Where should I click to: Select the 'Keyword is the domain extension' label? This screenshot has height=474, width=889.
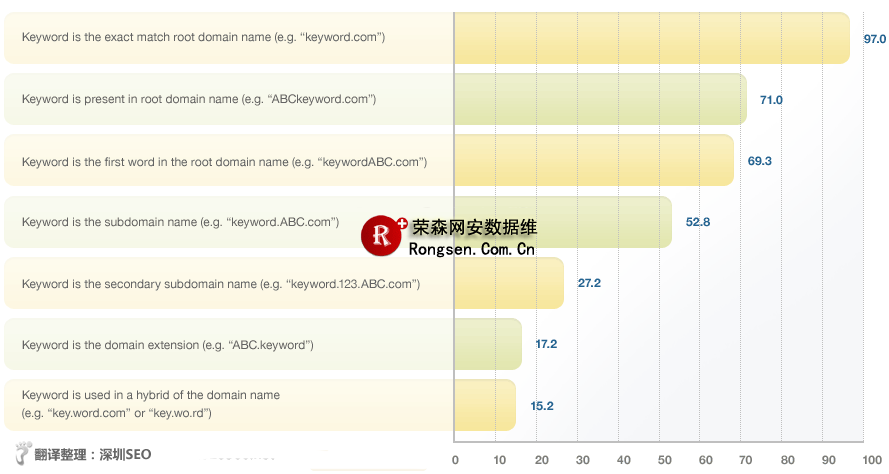168,345
